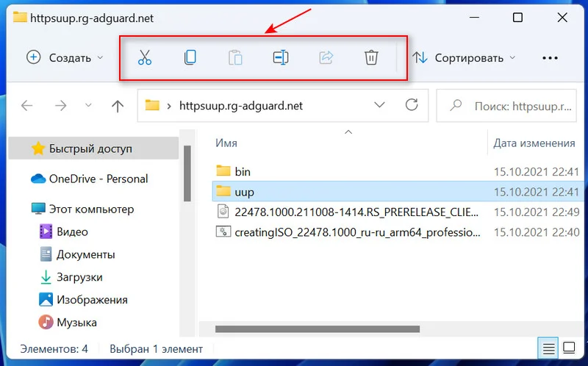Click the Copy icon in toolbar
Viewport: 588px width, 366px height.
[x=190, y=58]
